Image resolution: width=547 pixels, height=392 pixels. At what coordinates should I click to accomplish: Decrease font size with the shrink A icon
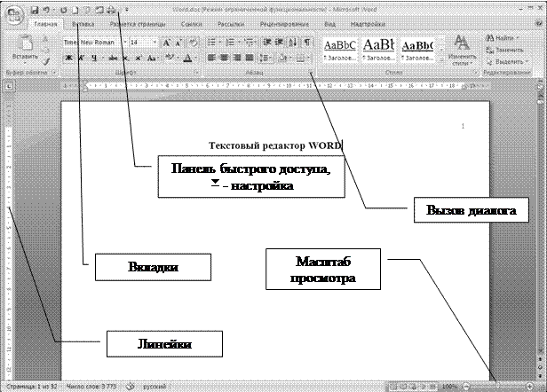pos(178,43)
